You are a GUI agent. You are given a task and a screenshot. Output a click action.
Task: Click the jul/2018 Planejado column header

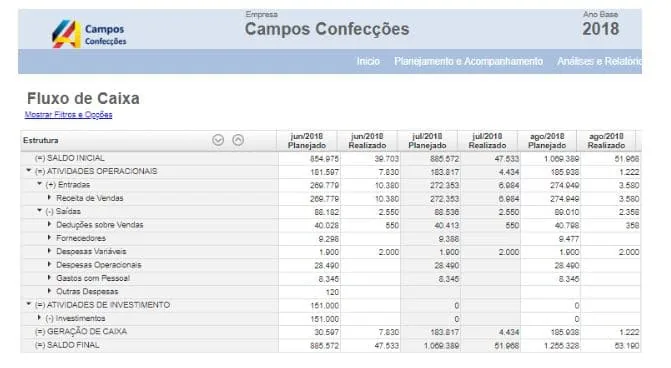427,141
